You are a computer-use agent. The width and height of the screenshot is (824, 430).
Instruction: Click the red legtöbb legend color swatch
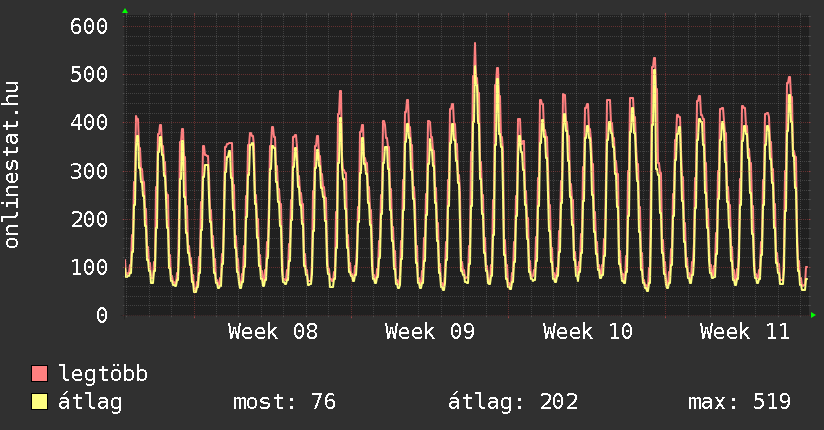click(x=40, y=375)
